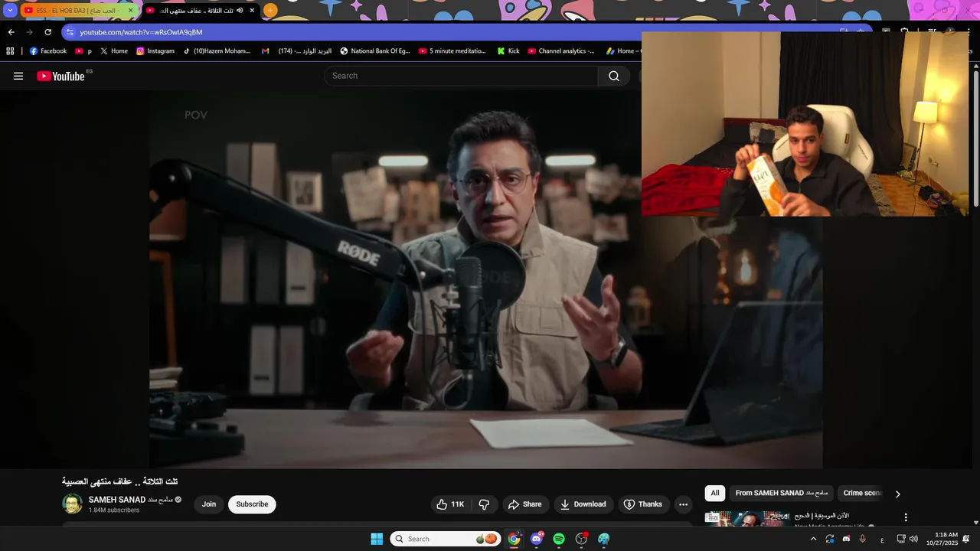Switch the Arabic input language indicator
Viewport: 980px width, 551px height.
pos(882,540)
